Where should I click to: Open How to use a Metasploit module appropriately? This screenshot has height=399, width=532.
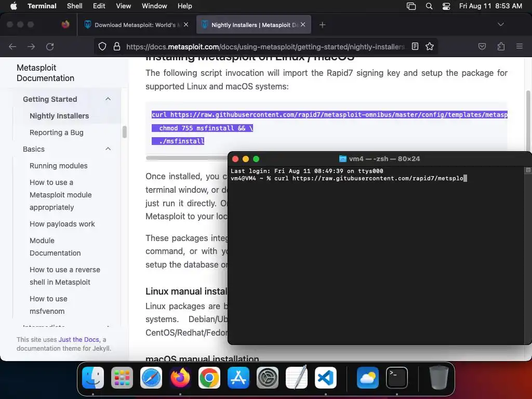coord(60,195)
